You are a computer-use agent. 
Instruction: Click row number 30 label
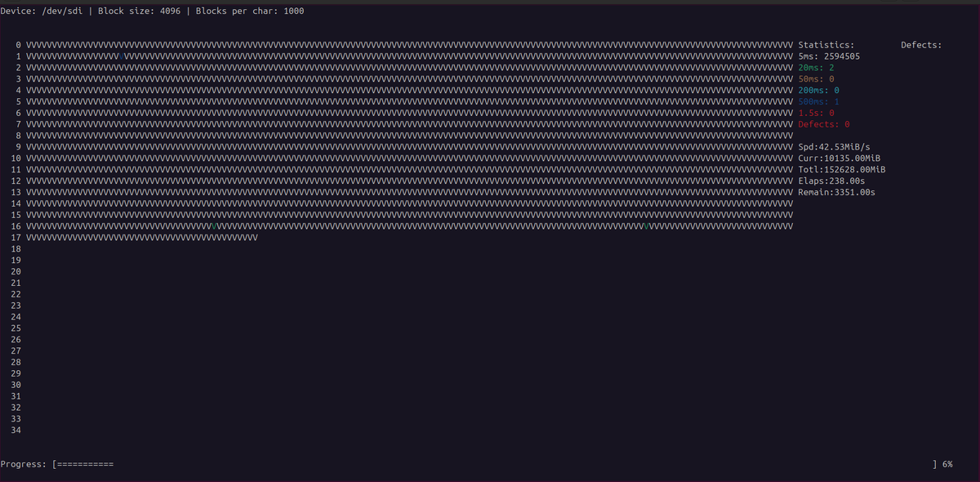click(x=16, y=385)
